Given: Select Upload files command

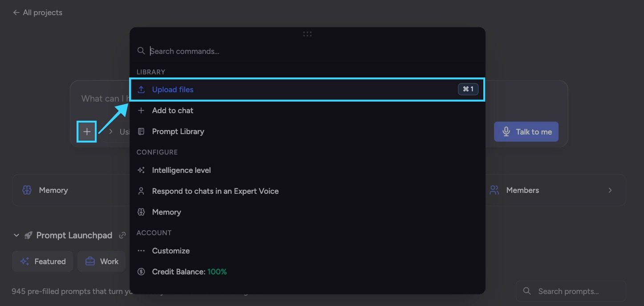Looking at the screenshot, I should (307, 90).
